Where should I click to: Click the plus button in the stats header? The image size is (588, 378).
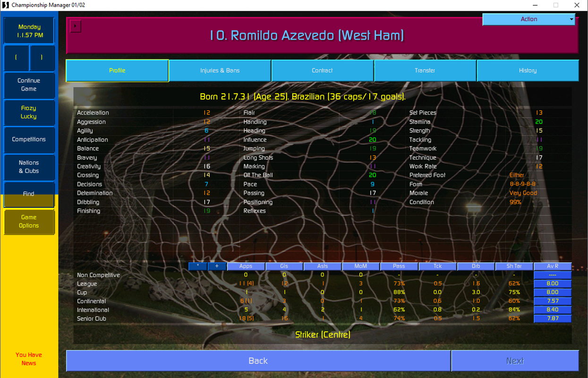click(217, 266)
